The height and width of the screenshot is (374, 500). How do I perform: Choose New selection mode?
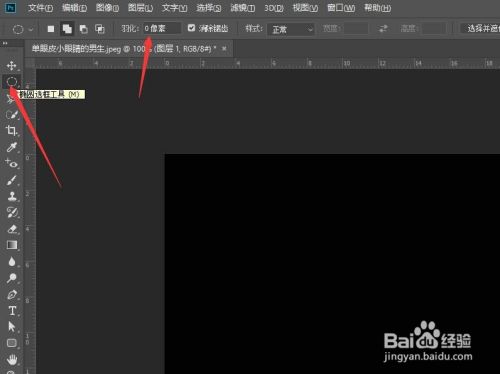coord(51,29)
